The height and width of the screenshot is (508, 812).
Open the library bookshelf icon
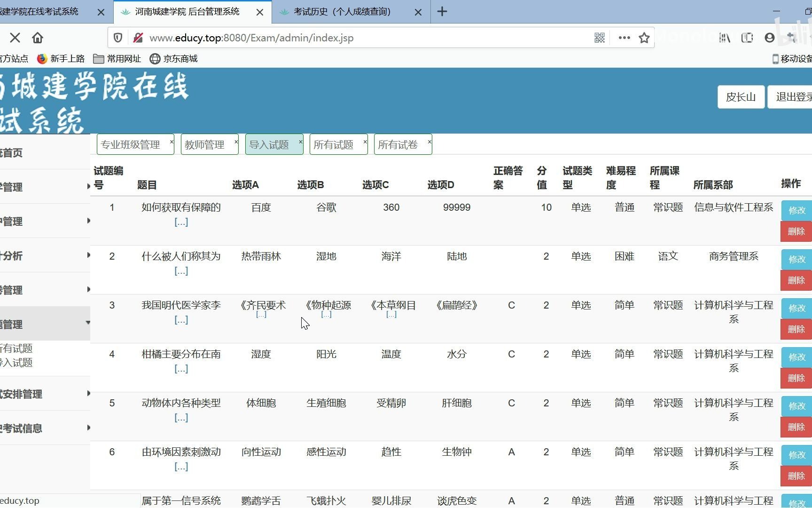(x=725, y=38)
